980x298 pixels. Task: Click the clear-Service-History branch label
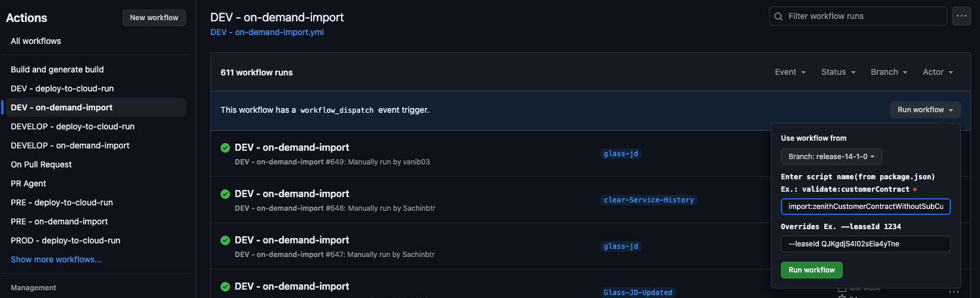[648, 200]
